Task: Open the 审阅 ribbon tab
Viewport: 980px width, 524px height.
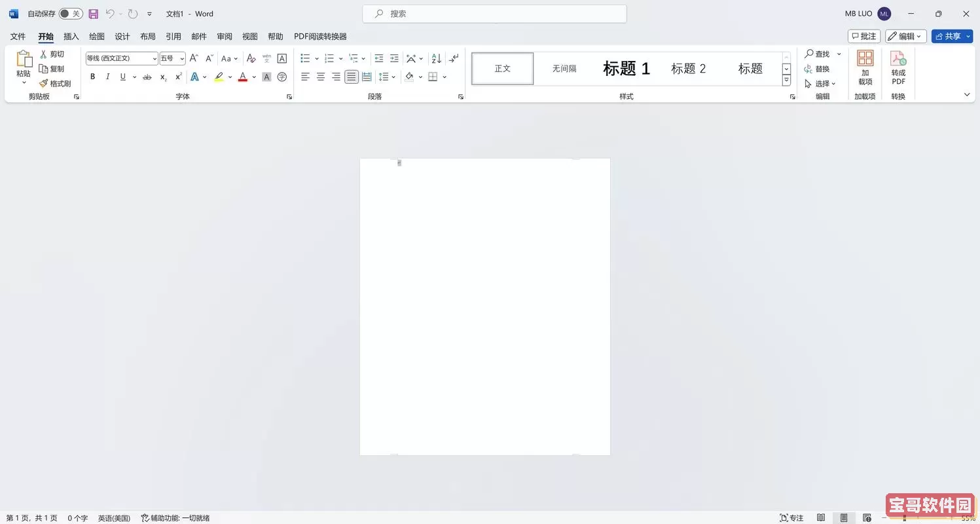Action: pyautogui.click(x=225, y=36)
